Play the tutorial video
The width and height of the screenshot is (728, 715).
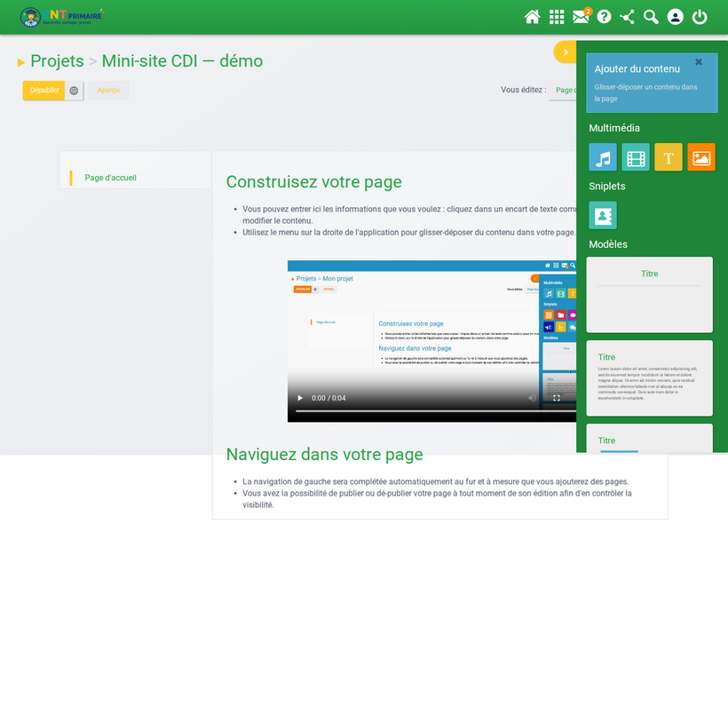[x=300, y=398]
